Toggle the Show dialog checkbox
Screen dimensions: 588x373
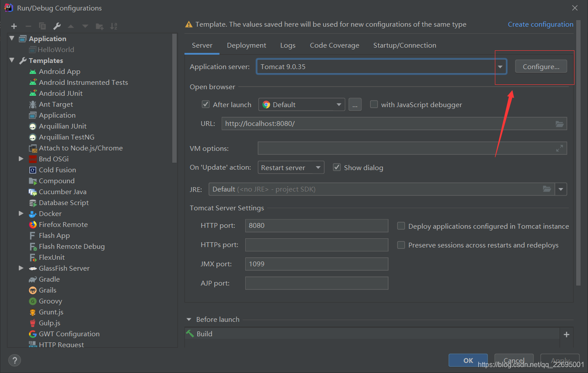(x=337, y=167)
